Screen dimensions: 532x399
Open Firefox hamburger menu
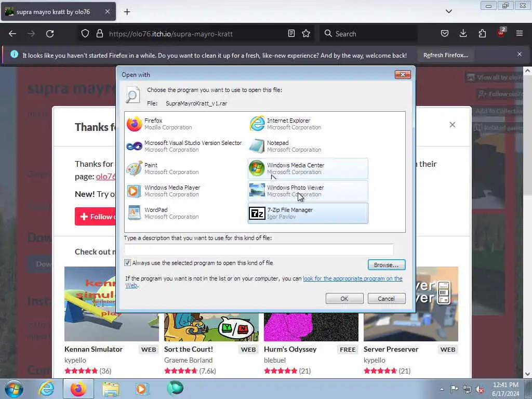[x=520, y=34]
